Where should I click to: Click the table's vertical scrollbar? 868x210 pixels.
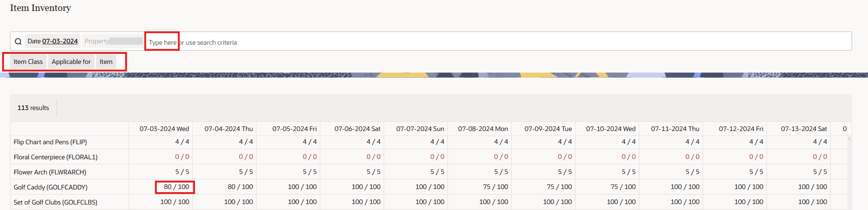tap(849, 173)
